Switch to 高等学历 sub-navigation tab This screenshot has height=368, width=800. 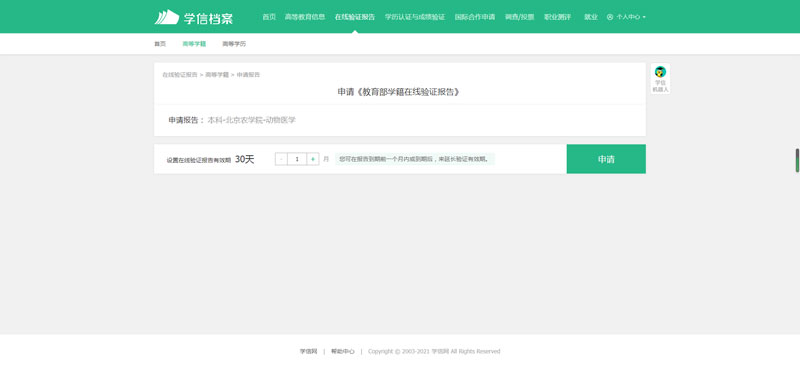[234, 44]
